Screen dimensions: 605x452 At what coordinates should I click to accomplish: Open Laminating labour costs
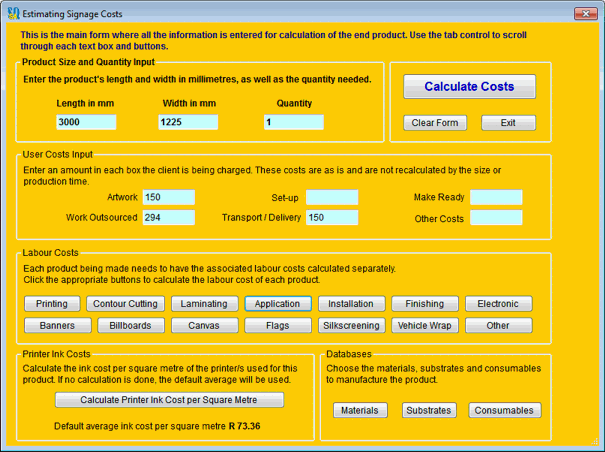tap(205, 304)
